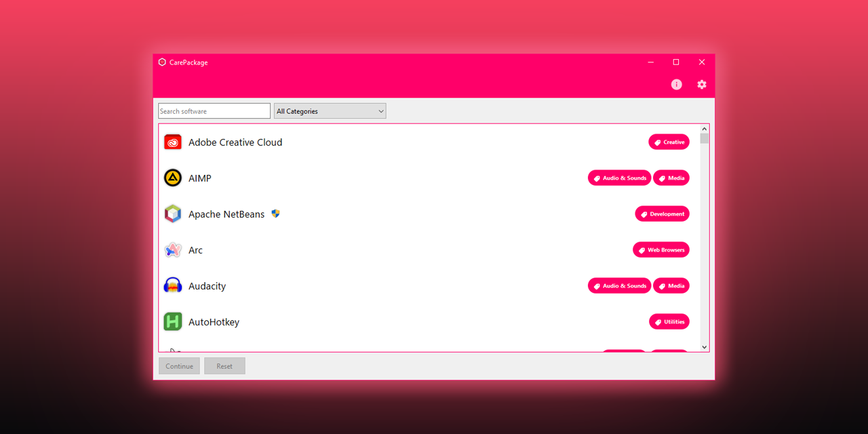Click inside the Search software field

tap(214, 111)
